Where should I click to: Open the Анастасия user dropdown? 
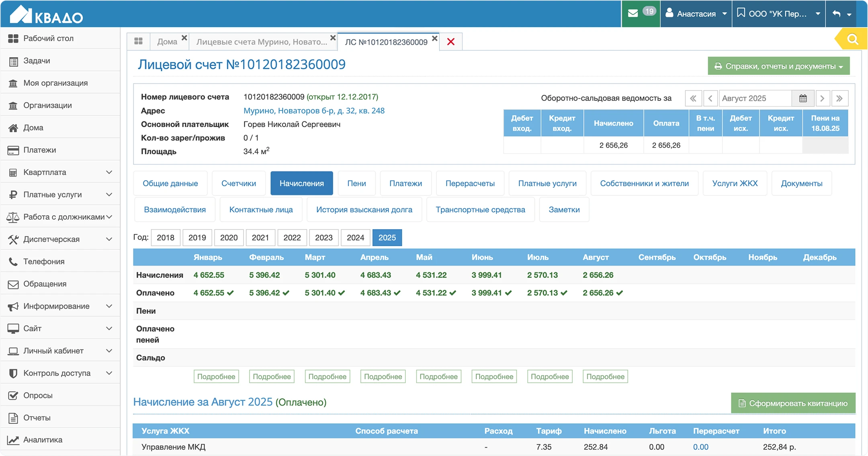point(696,14)
